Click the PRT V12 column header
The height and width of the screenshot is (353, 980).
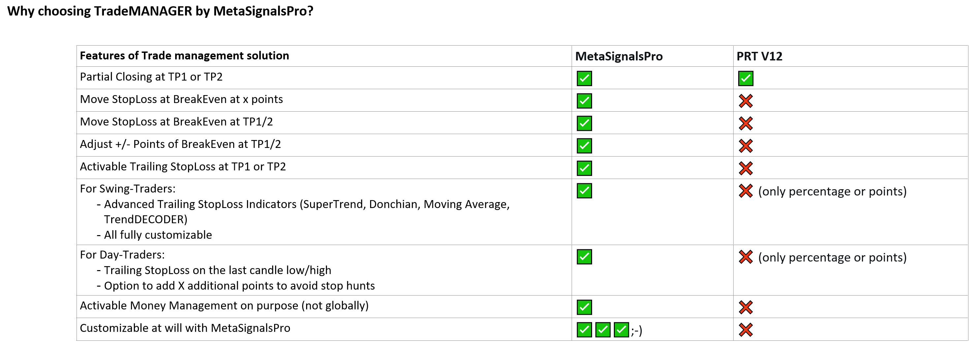[x=759, y=56]
